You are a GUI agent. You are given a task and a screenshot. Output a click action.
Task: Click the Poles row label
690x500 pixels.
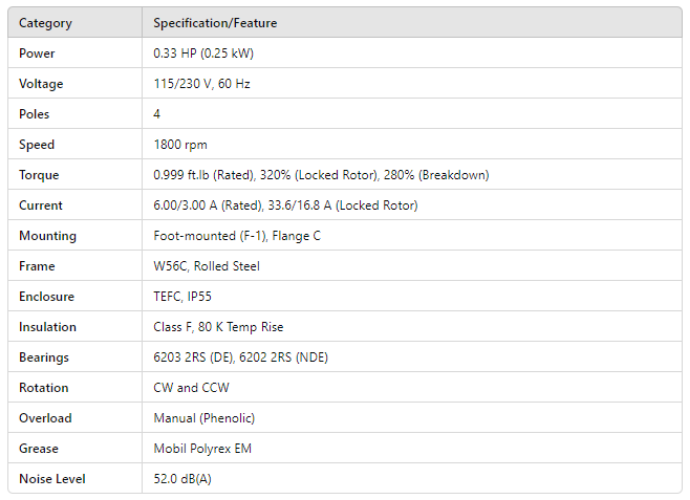[34, 114]
